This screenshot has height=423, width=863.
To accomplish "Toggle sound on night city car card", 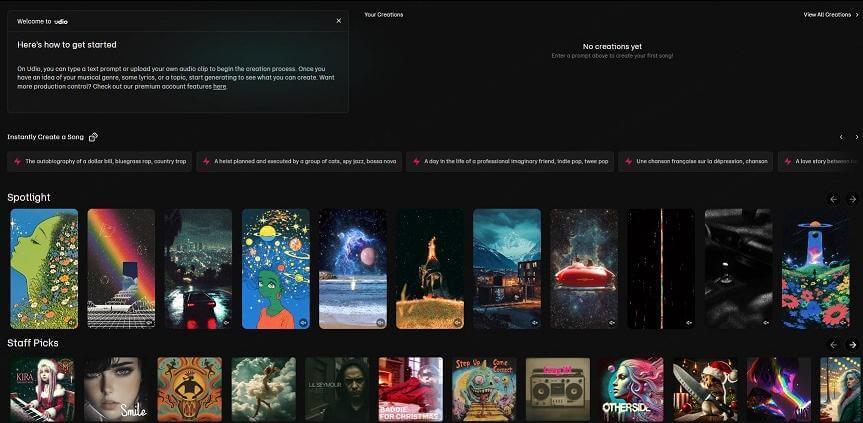I will (226, 322).
